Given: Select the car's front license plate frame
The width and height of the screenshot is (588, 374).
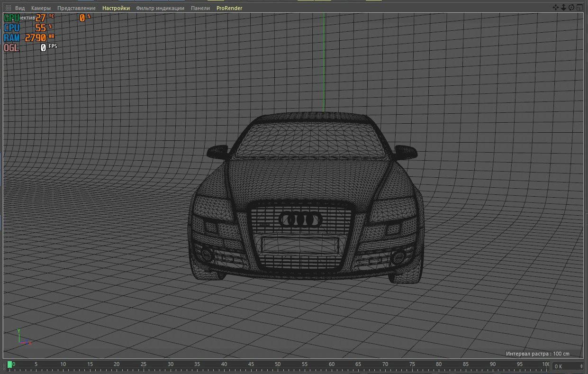Looking at the screenshot, I should 300,246.
